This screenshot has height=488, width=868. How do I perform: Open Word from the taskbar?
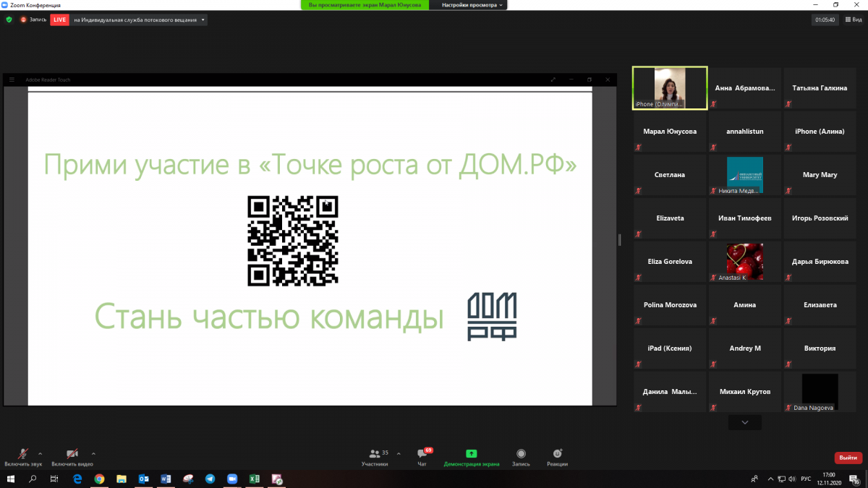click(x=165, y=479)
